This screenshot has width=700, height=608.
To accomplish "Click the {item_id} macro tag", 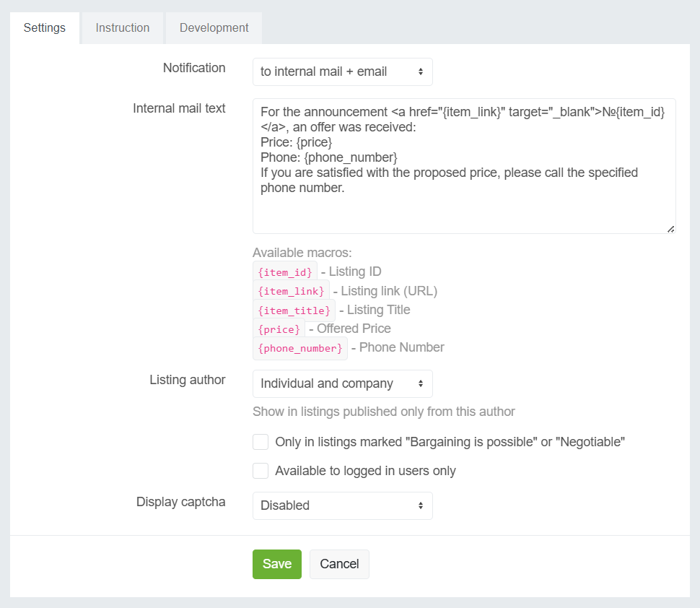I will 285,272.
